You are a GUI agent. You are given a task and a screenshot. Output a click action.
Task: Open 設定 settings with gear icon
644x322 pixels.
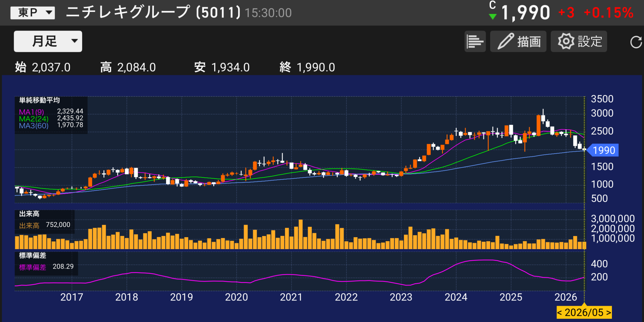point(579,41)
